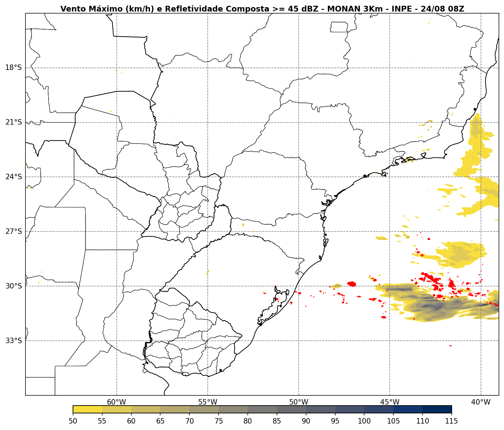Click the 18°S latitude label

coord(14,68)
